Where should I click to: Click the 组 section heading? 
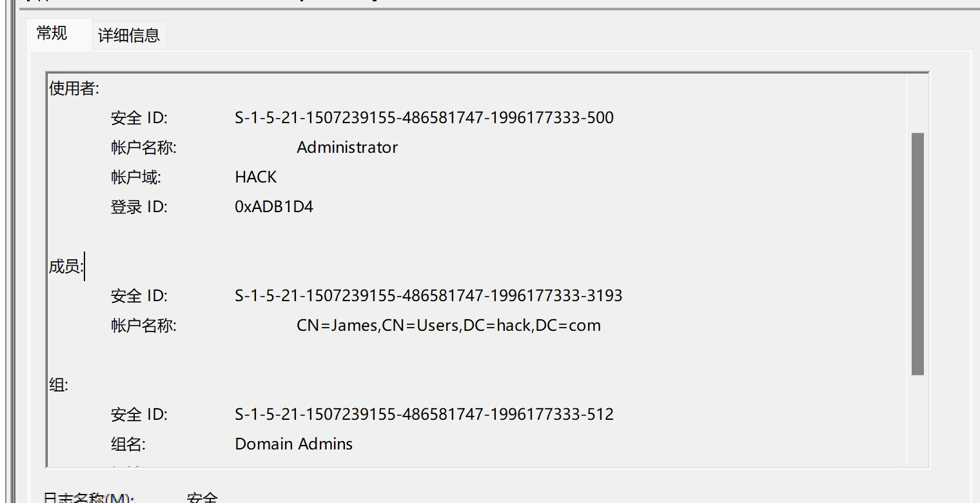click(x=59, y=385)
